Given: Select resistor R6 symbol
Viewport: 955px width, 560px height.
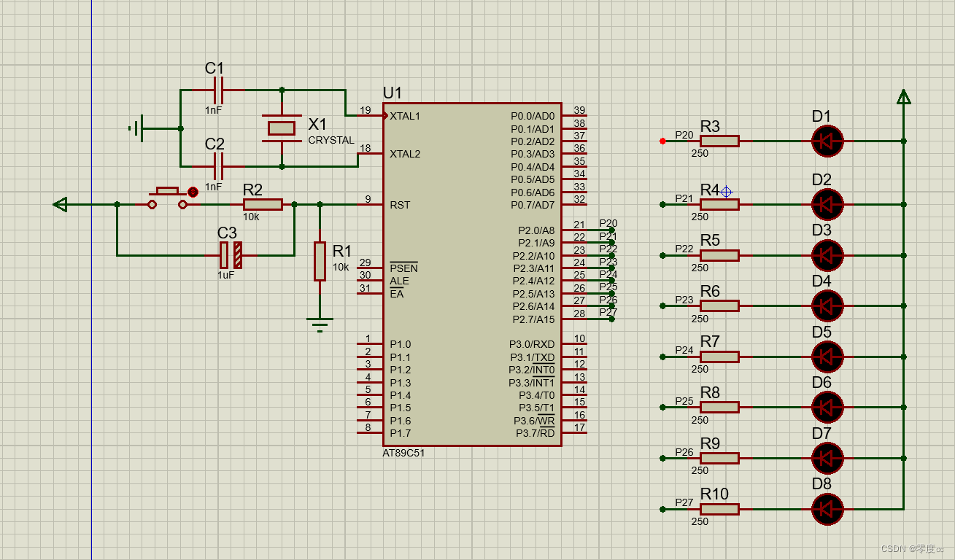Looking at the screenshot, I should 719,306.
